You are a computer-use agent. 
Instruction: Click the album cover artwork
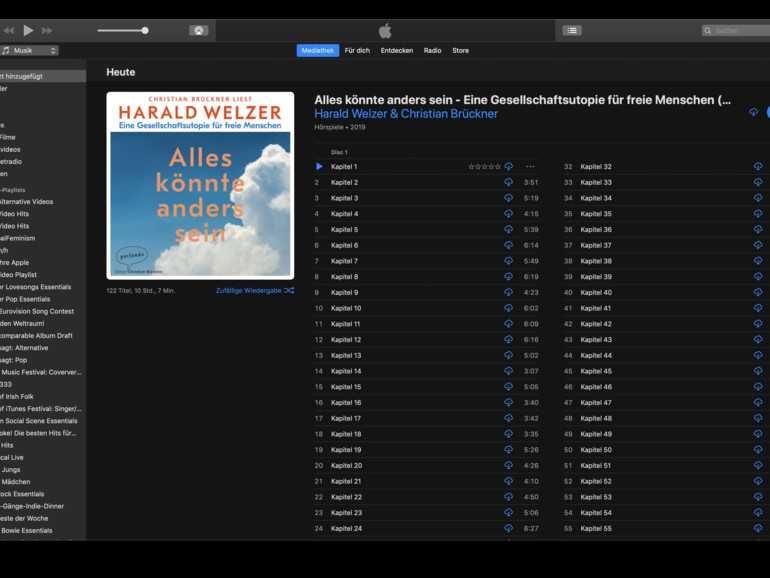click(200, 186)
